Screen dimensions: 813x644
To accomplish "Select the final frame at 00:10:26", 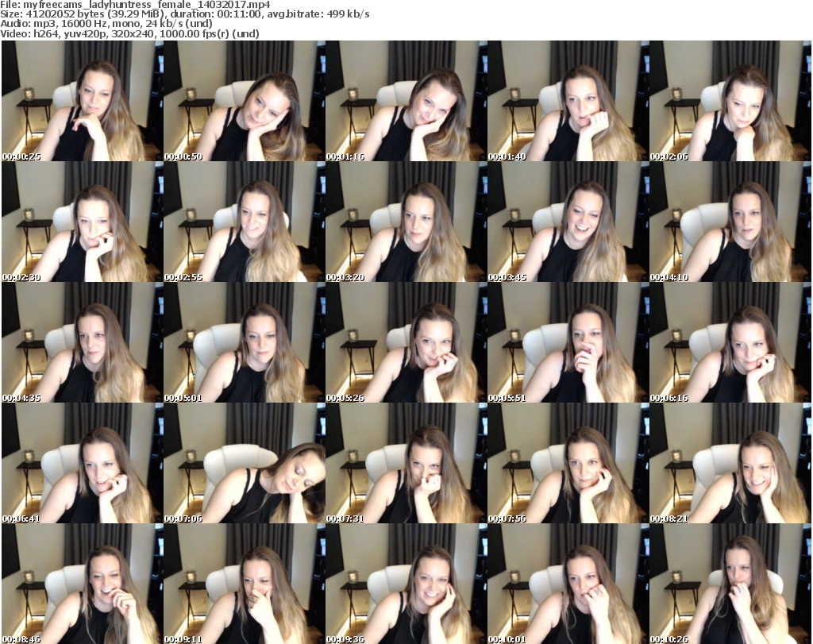I will (x=730, y=584).
